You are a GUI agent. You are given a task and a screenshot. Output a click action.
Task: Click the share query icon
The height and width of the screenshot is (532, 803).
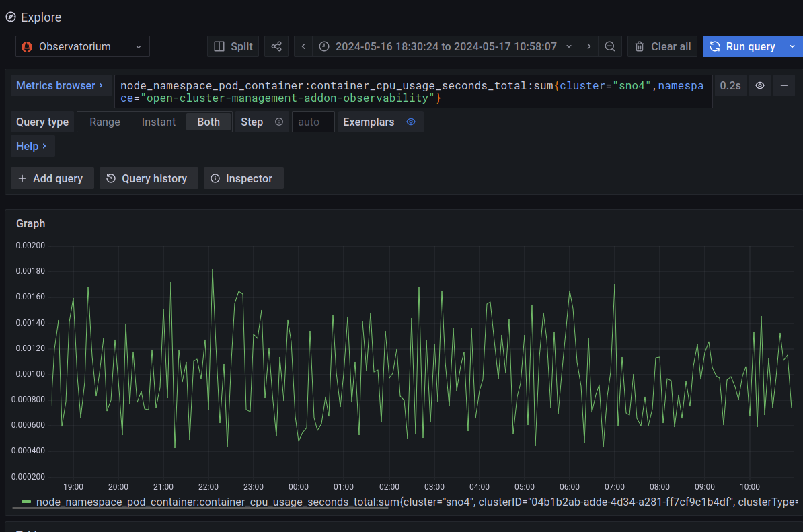276,46
